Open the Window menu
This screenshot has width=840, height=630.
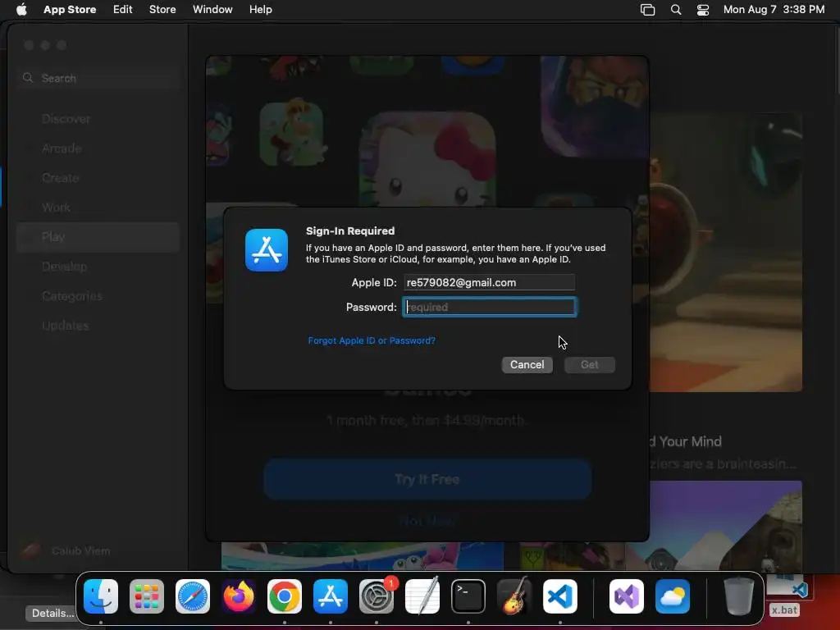tap(212, 9)
